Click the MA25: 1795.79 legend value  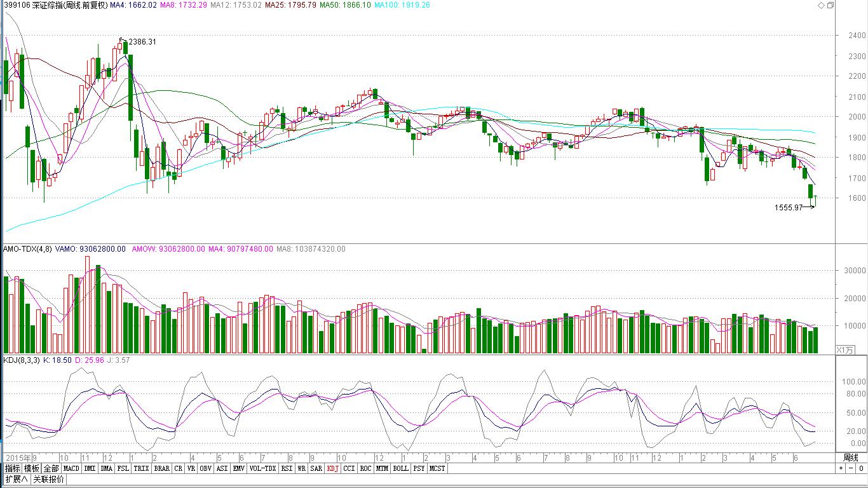290,5
